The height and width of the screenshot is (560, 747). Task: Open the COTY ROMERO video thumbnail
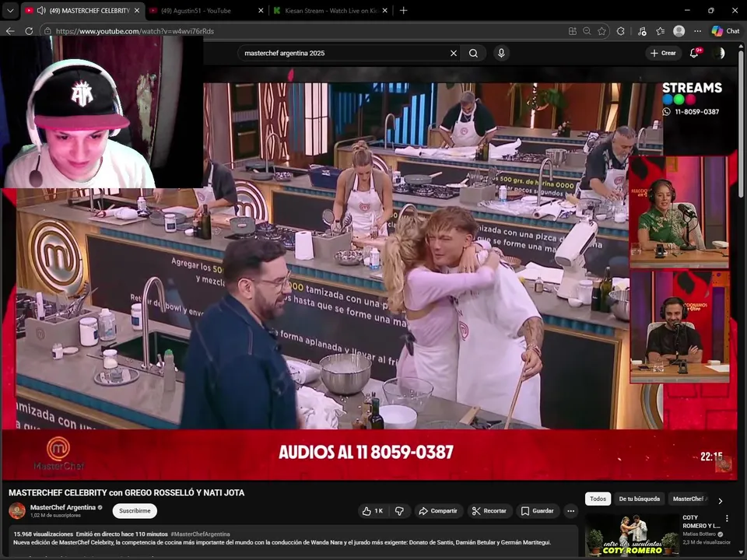[632, 536]
